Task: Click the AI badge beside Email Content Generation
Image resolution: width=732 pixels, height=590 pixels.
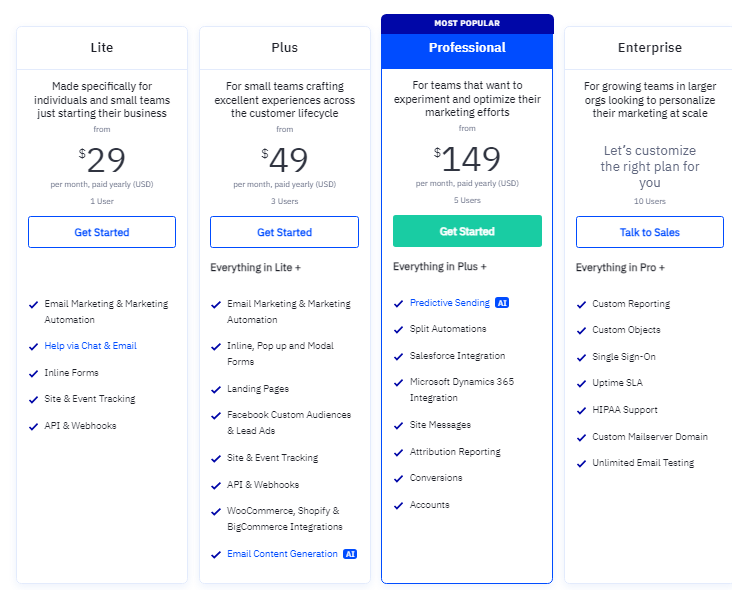Action: click(x=350, y=554)
